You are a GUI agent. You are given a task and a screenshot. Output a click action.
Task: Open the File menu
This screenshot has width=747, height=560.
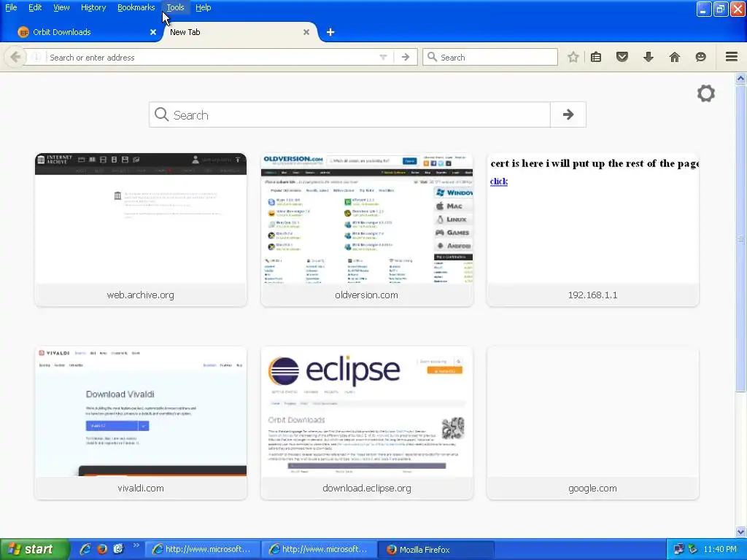coord(11,7)
